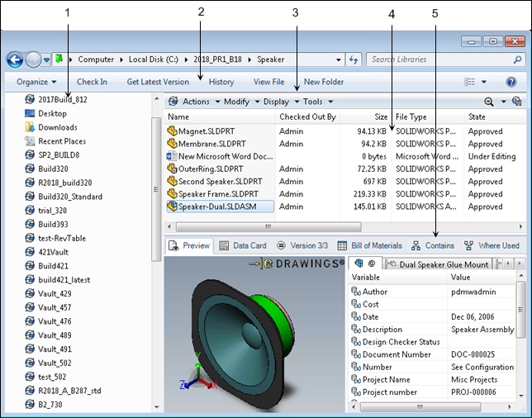The width and height of the screenshot is (532, 418).
Task: Click the Build320 vault icon in sidebar
Action: 30,169
